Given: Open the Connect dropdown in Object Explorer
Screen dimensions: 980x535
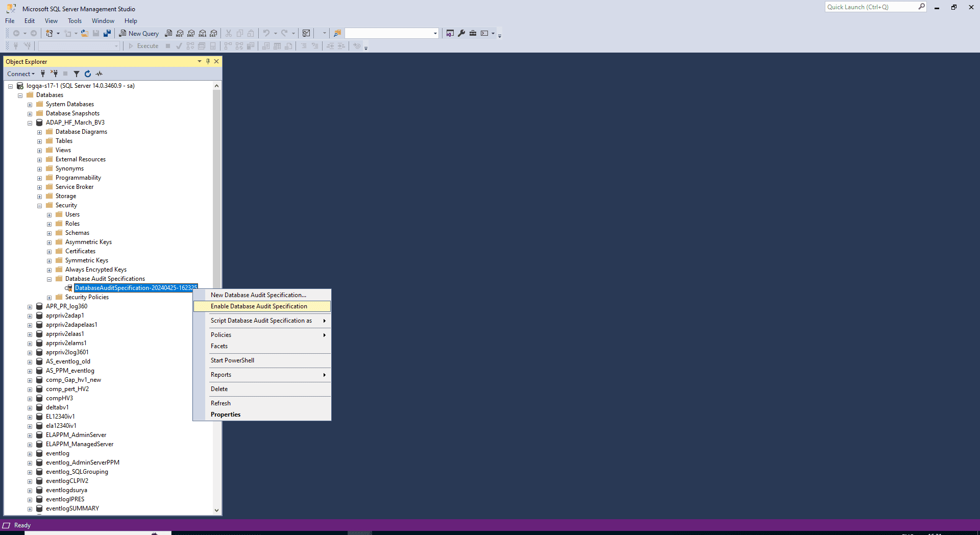Looking at the screenshot, I should pos(21,74).
